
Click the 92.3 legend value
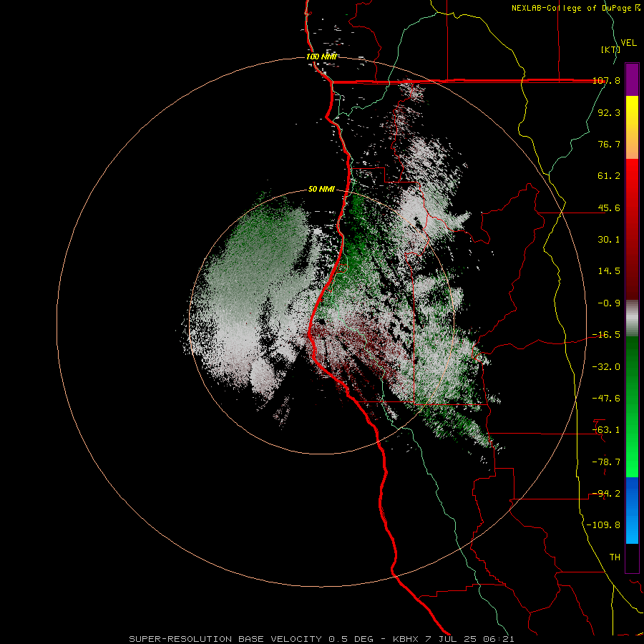pyautogui.click(x=609, y=112)
